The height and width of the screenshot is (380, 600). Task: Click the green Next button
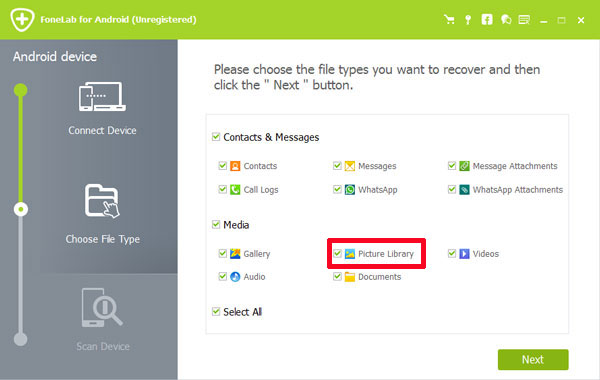pos(533,359)
